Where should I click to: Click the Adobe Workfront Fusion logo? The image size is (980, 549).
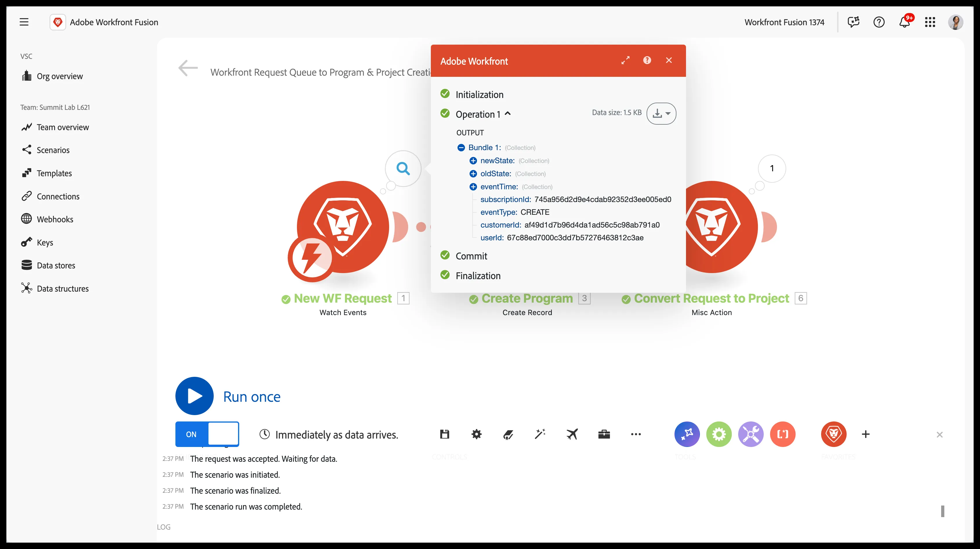click(x=58, y=22)
